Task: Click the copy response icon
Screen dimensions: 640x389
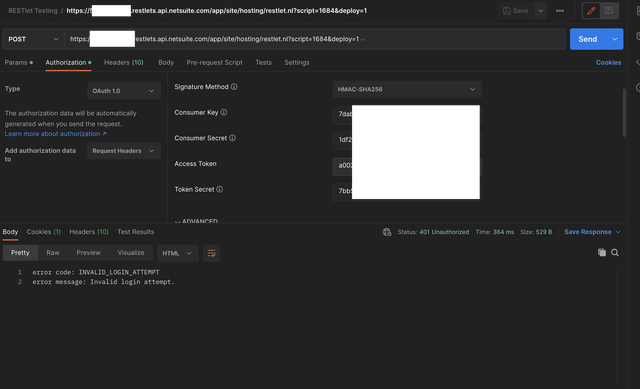Action: point(602,253)
